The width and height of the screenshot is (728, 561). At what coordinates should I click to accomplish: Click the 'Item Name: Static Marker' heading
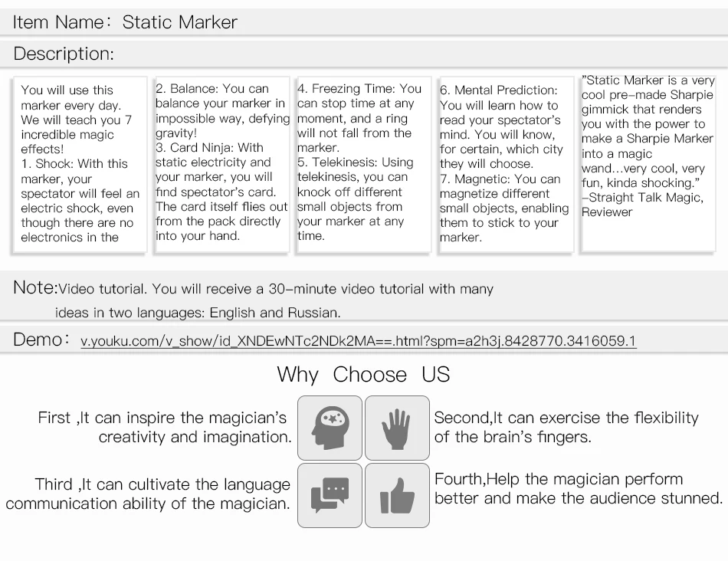click(x=125, y=21)
